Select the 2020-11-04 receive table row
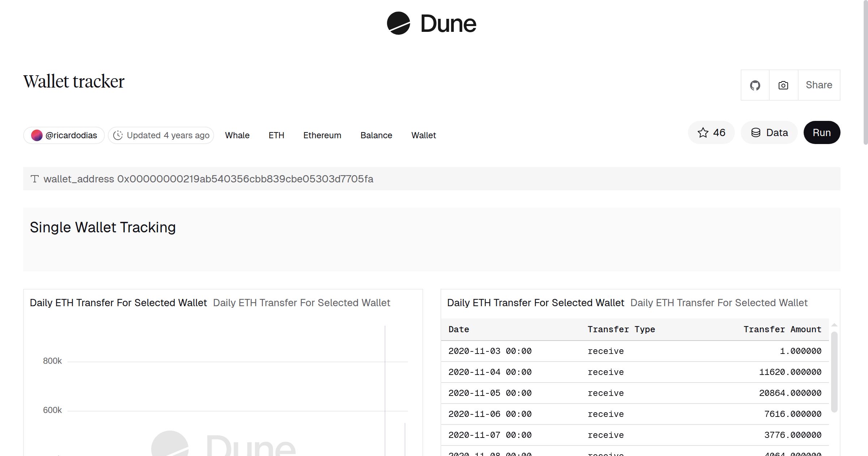Screen dimensions: 868x456 point(633,372)
